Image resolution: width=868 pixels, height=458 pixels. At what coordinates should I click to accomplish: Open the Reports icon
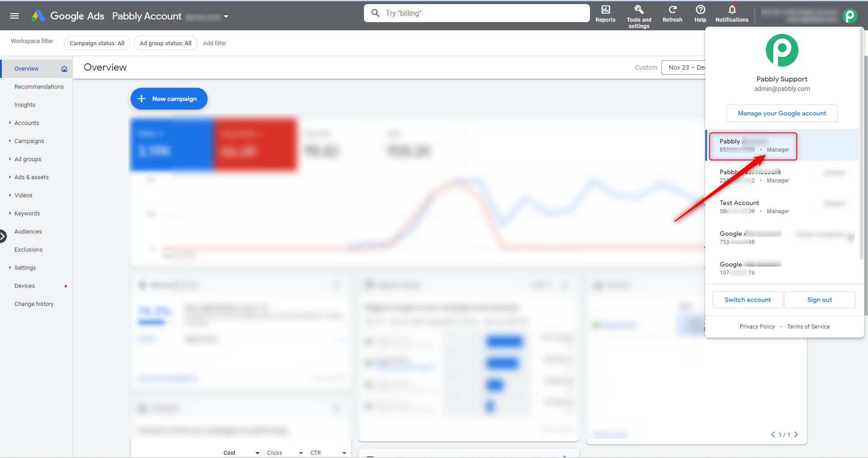click(x=605, y=14)
